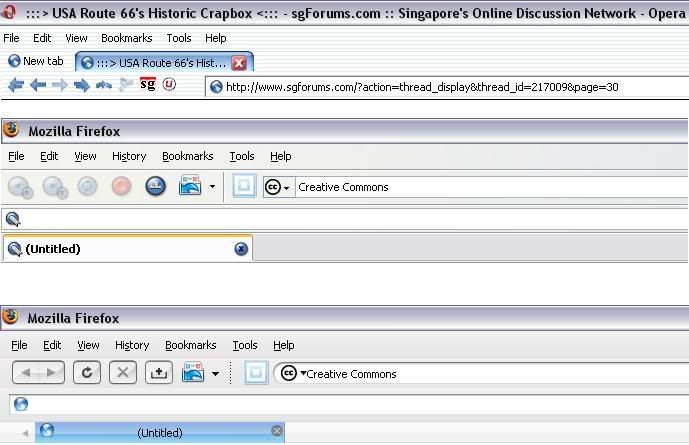
Task: Open Help menu in lower Firefox
Action: pos(284,345)
